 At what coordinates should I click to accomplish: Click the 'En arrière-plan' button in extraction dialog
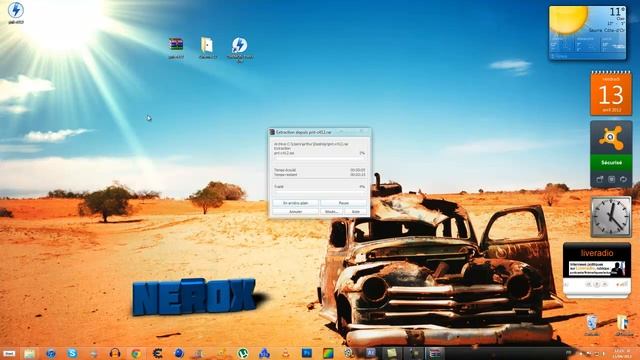point(296,203)
